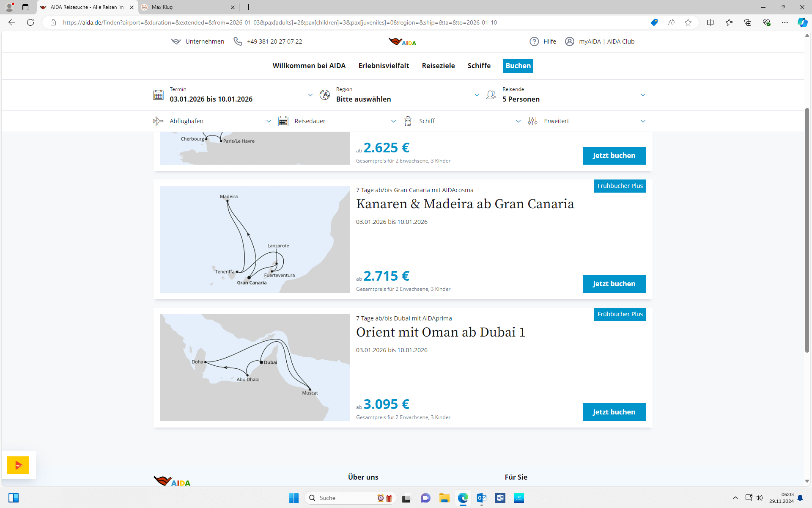Open the Schiff selection dropdown
Screen dimensions: 812x508
(x=518, y=121)
